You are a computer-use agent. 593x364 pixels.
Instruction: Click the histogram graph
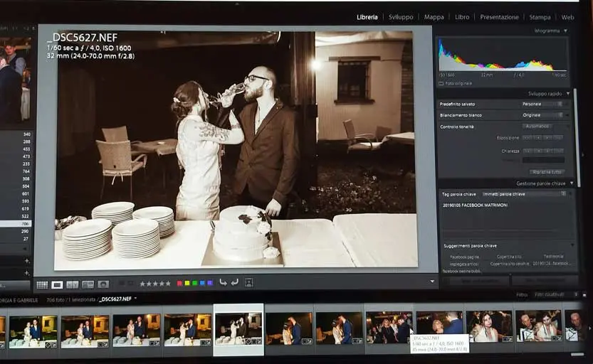(501, 55)
